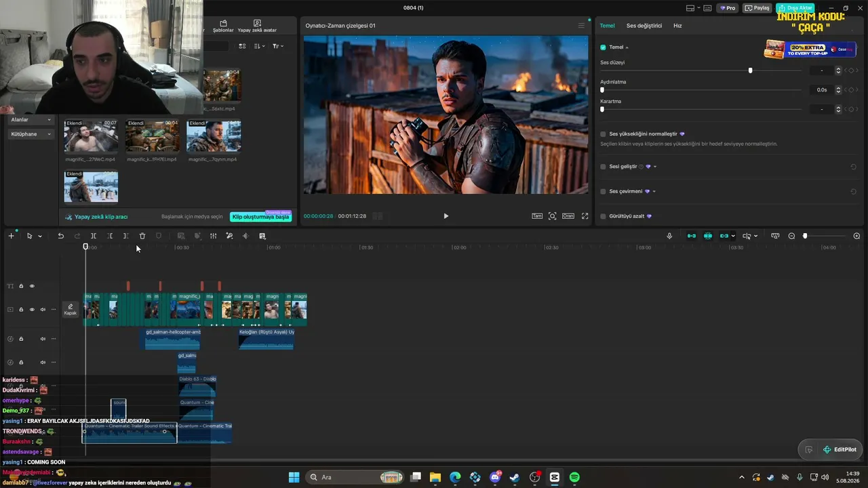The height and width of the screenshot is (488, 868).
Task: Open the player panel hamburger menu
Action: pyautogui.click(x=581, y=26)
